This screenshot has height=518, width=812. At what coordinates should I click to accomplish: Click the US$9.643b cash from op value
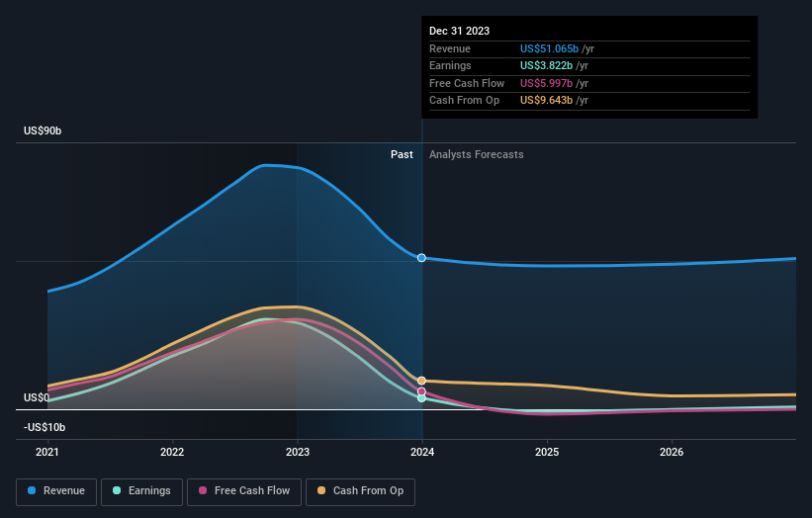pyautogui.click(x=546, y=101)
